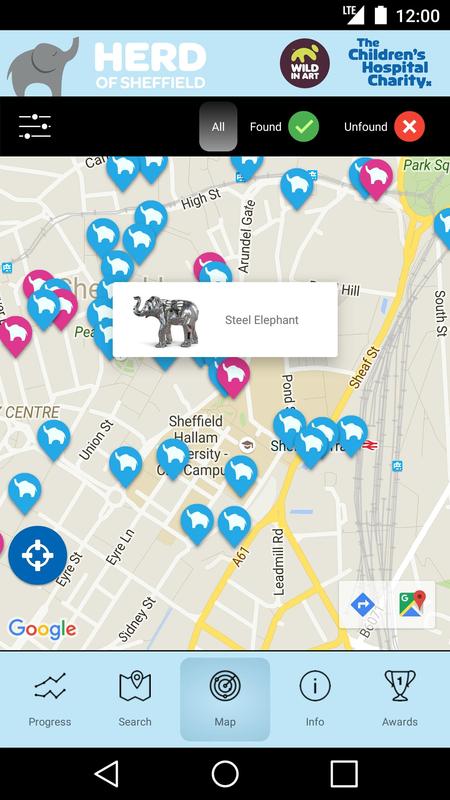Select pink elephant marker below Steel Elephant popup
The height and width of the screenshot is (800, 450).
pyautogui.click(x=233, y=377)
